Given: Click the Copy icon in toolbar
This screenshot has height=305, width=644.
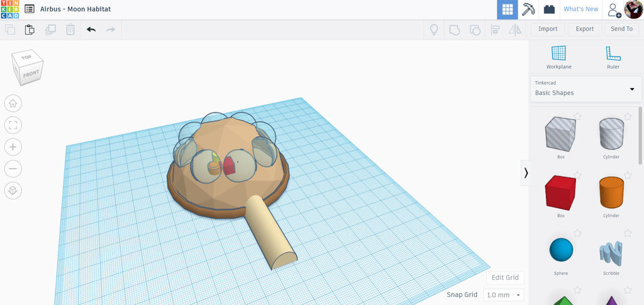Looking at the screenshot, I should tap(10, 30).
